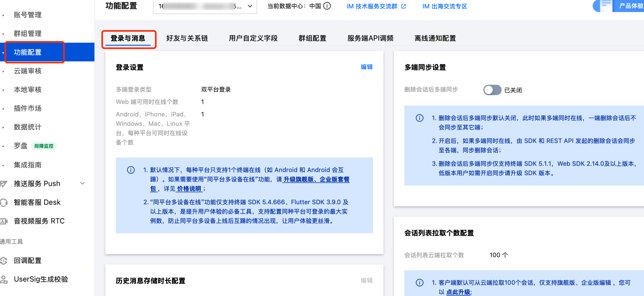Select 云端审核 in the sidebar
This screenshot has height=296, width=644.
point(28,71)
